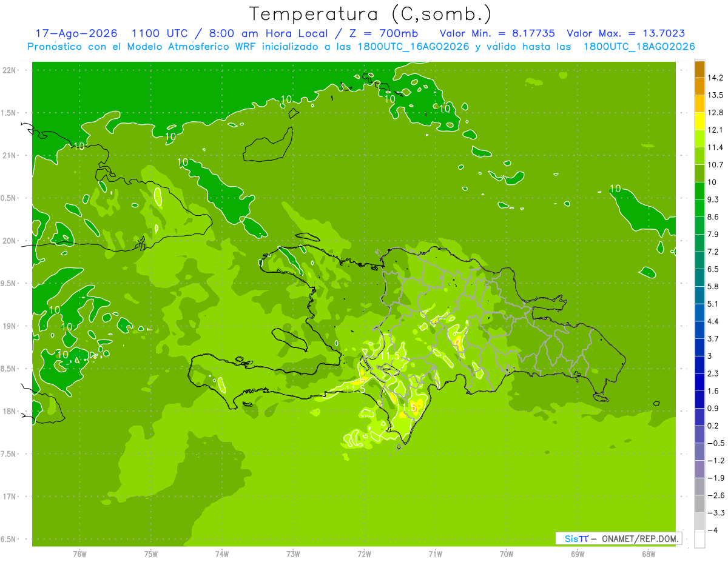Click color bar label '10.7'
This screenshot has height=562, width=728.
[715, 164]
